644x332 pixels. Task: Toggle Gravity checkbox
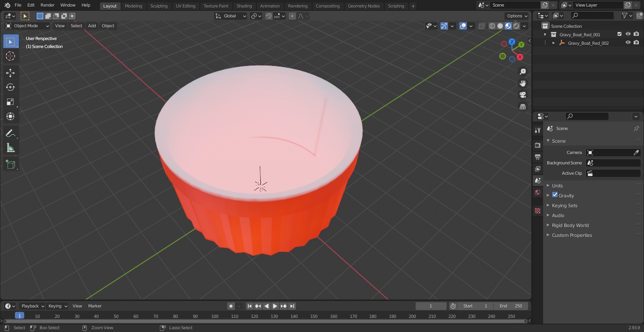[x=555, y=195]
